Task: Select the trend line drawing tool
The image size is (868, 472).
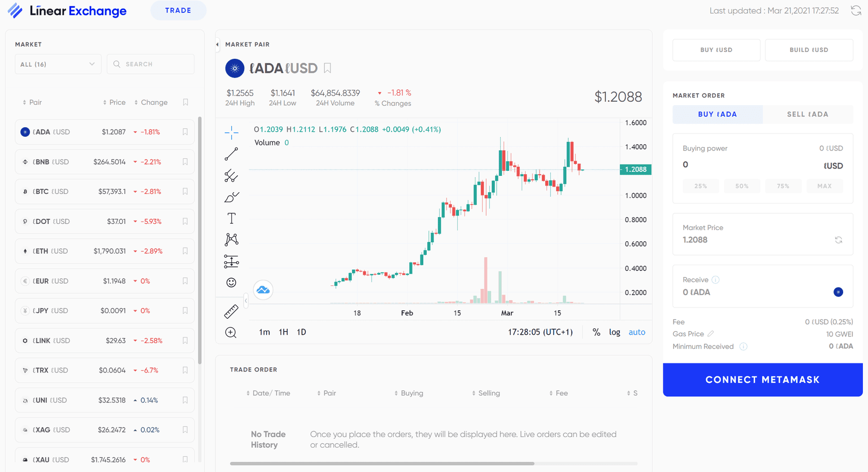Action: 231,154
